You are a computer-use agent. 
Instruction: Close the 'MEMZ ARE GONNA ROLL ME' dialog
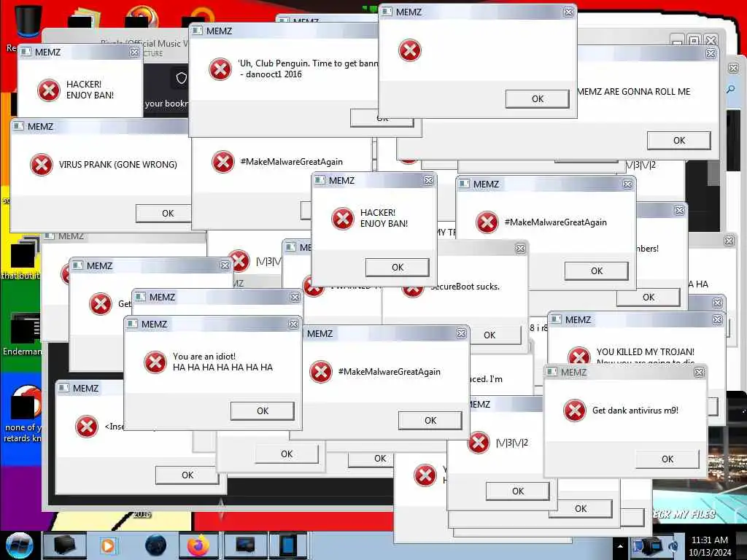pos(711,53)
